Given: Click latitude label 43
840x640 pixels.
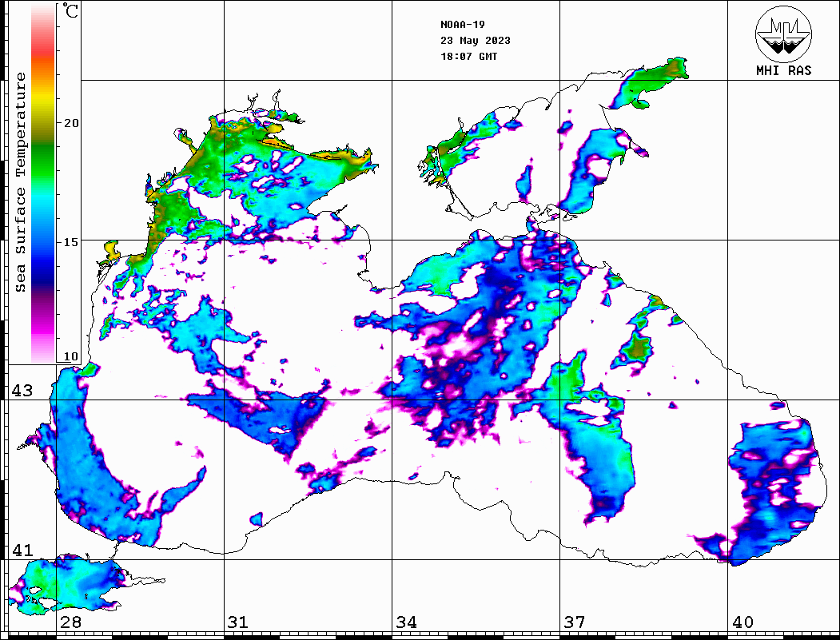Looking at the screenshot, I should pyautogui.click(x=22, y=391).
